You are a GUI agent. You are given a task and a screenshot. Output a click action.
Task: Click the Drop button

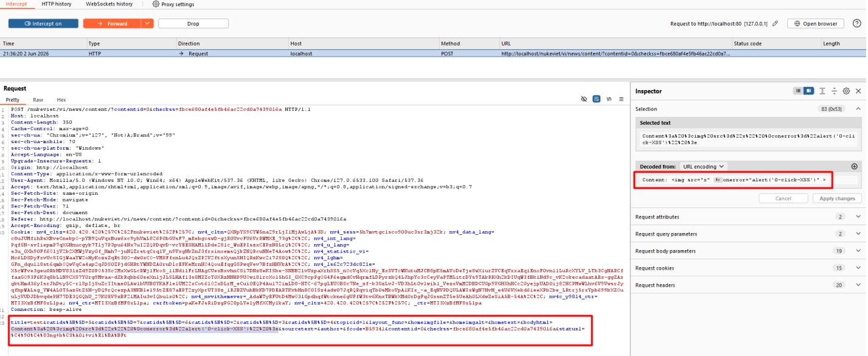(x=193, y=24)
